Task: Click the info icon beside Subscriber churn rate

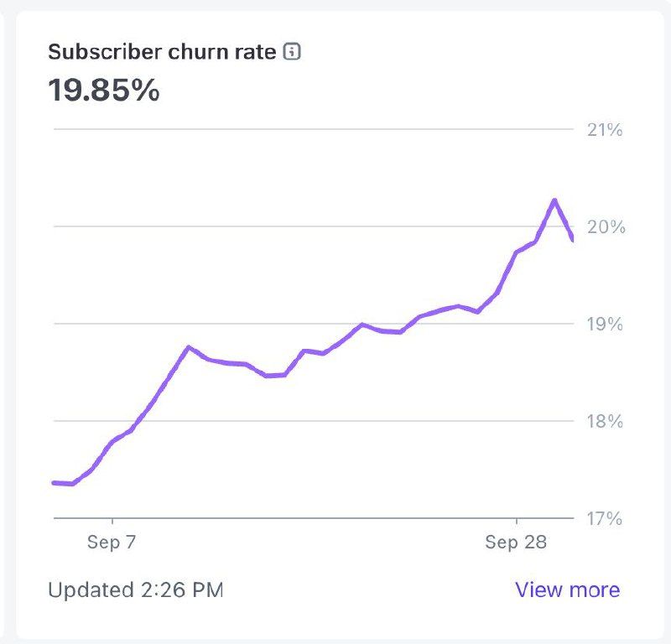Action: point(292,52)
